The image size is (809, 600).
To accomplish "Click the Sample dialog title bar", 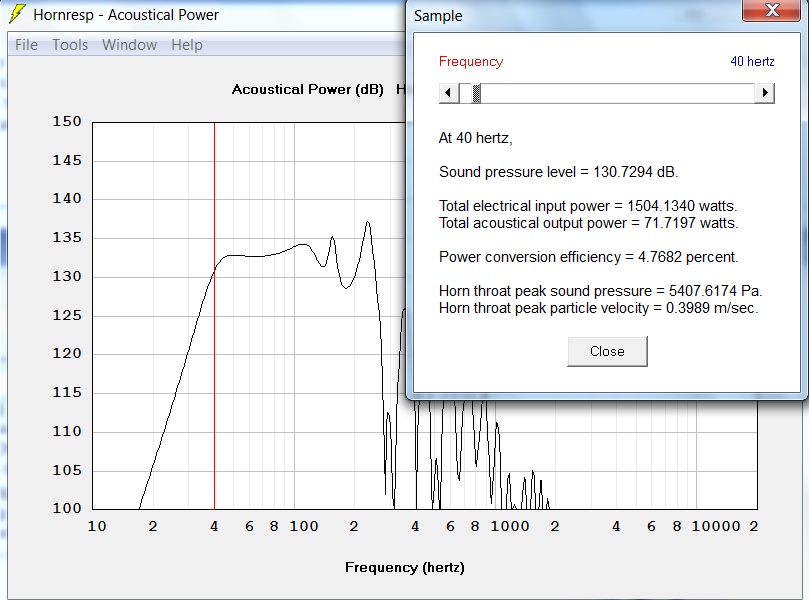I will click(x=575, y=15).
